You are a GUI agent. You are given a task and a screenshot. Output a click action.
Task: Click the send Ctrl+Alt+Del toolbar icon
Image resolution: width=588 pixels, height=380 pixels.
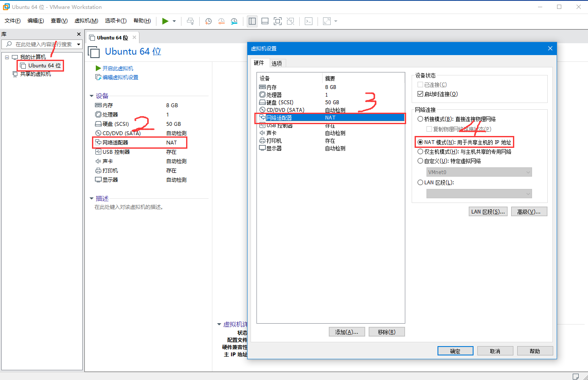point(190,21)
